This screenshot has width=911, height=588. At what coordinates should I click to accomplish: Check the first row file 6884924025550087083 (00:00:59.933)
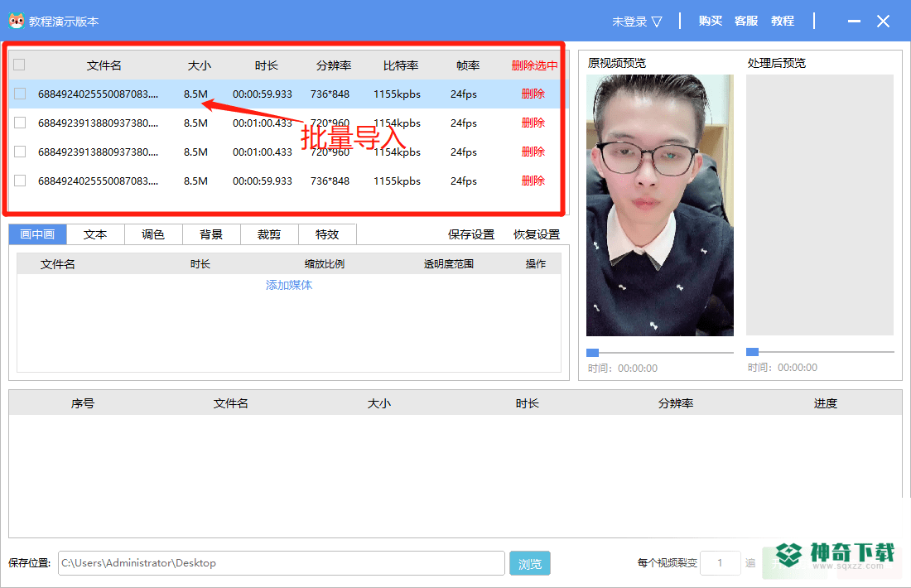[x=20, y=94]
